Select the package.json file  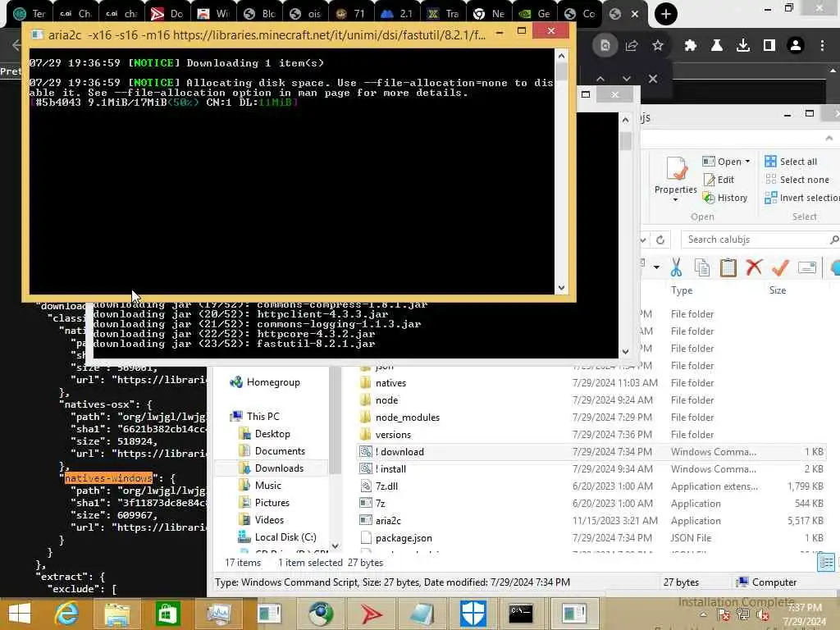pyautogui.click(x=404, y=537)
